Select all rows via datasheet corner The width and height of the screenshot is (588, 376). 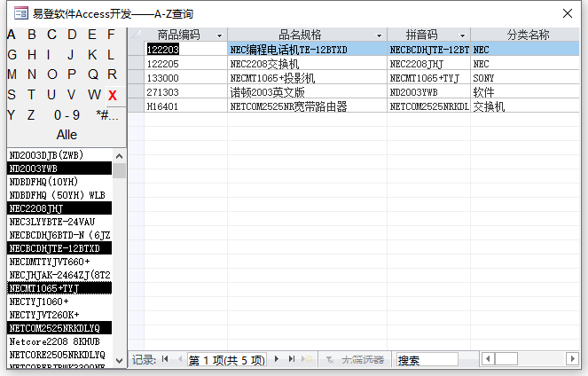point(136,35)
